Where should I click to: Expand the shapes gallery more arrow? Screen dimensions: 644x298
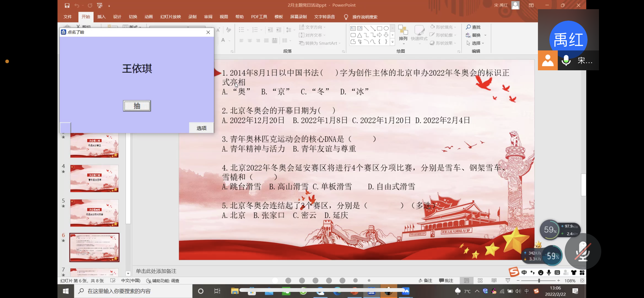392,42
